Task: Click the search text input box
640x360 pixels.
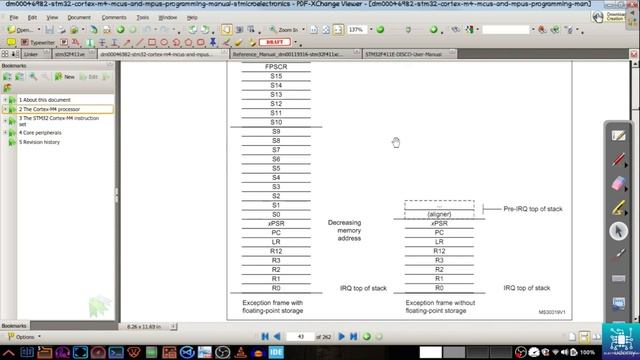Action: 505,30
